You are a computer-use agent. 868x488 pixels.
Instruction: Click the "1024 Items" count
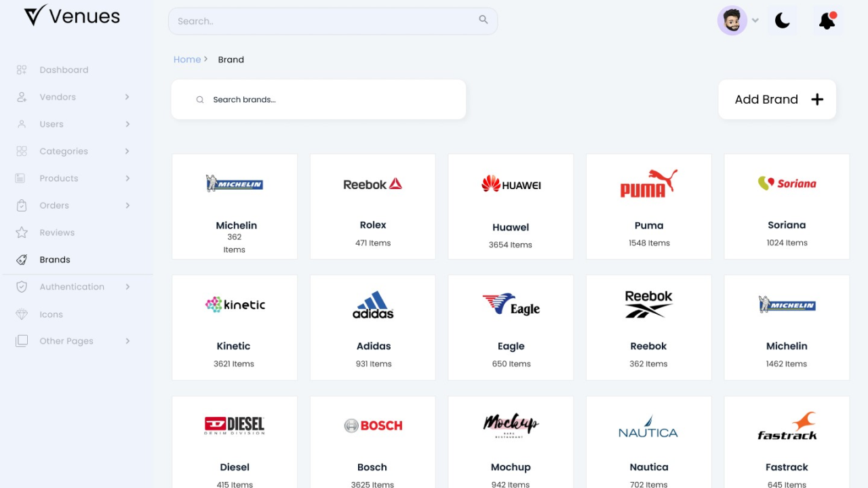787,243
